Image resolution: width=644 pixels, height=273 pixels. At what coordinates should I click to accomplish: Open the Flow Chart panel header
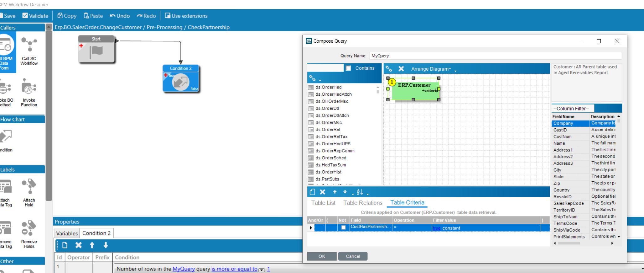(22, 119)
